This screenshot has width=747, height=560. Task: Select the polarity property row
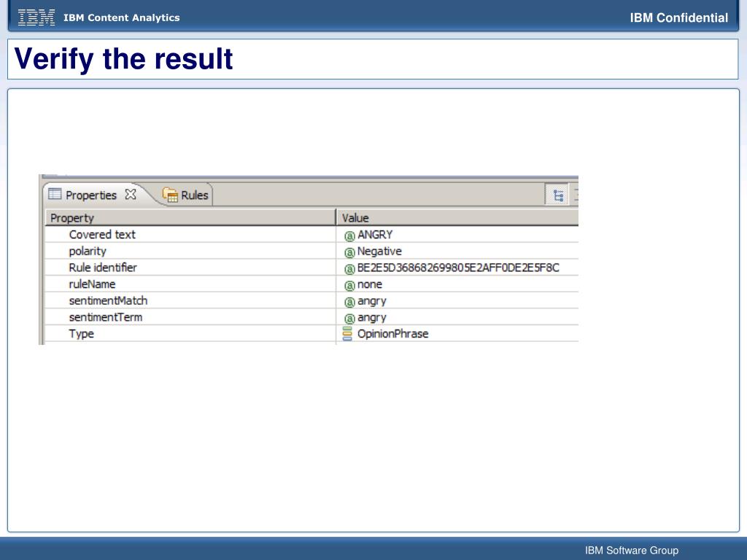pos(311,251)
